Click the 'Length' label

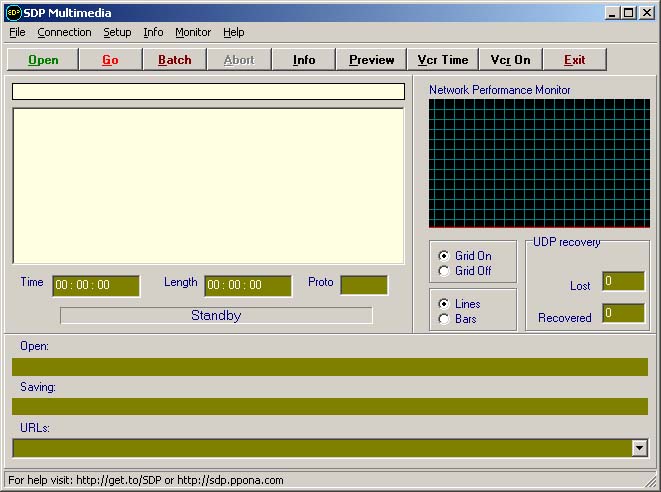tap(180, 282)
